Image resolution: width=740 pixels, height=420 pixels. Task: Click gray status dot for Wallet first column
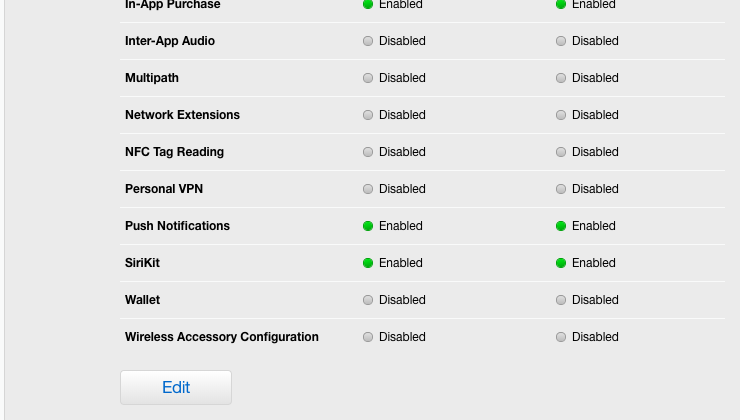click(x=368, y=300)
